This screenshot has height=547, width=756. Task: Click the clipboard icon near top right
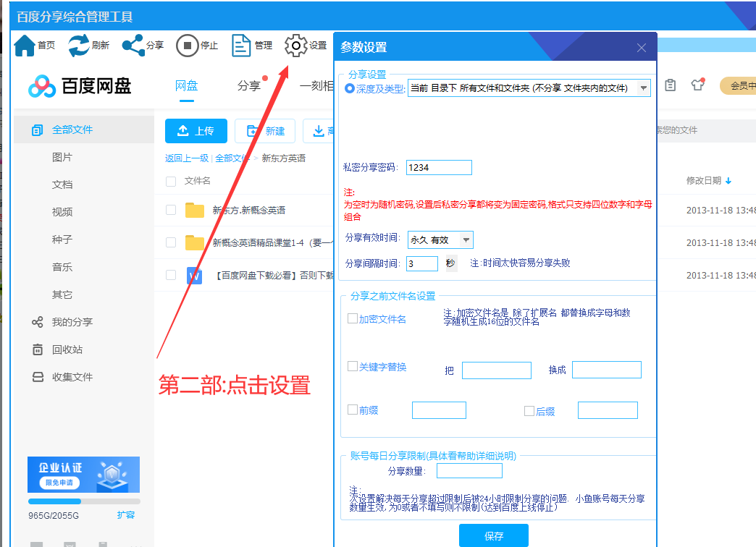tap(671, 85)
